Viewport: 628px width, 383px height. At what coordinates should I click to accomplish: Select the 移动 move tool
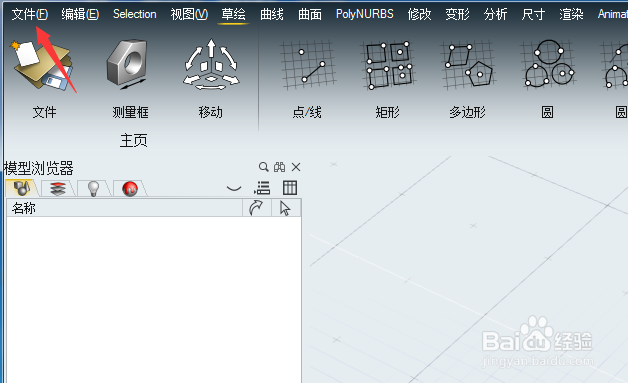[x=211, y=64]
